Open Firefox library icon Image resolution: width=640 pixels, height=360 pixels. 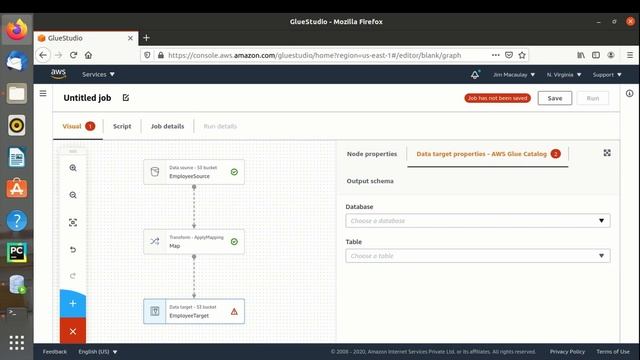pos(581,55)
